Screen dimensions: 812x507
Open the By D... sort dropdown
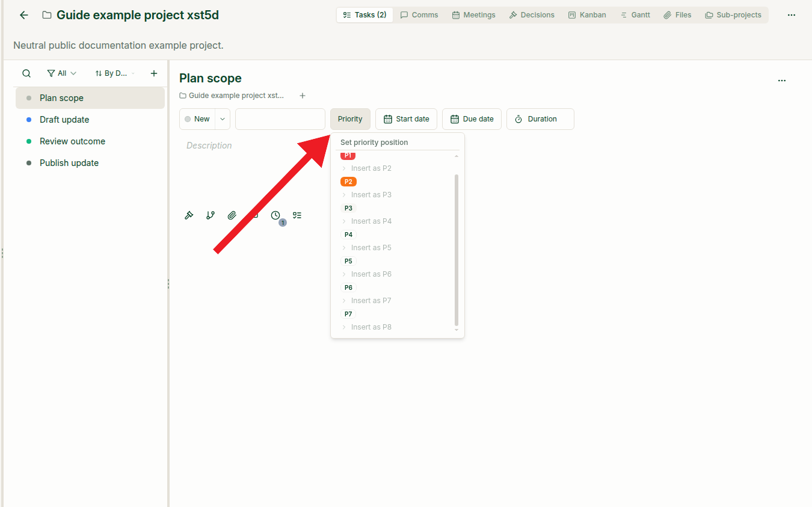[x=115, y=73]
